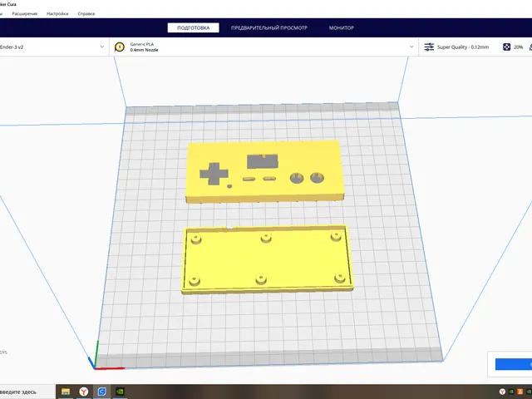Open the Справка menu
The width and height of the screenshot is (532, 399).
point(86,14)
